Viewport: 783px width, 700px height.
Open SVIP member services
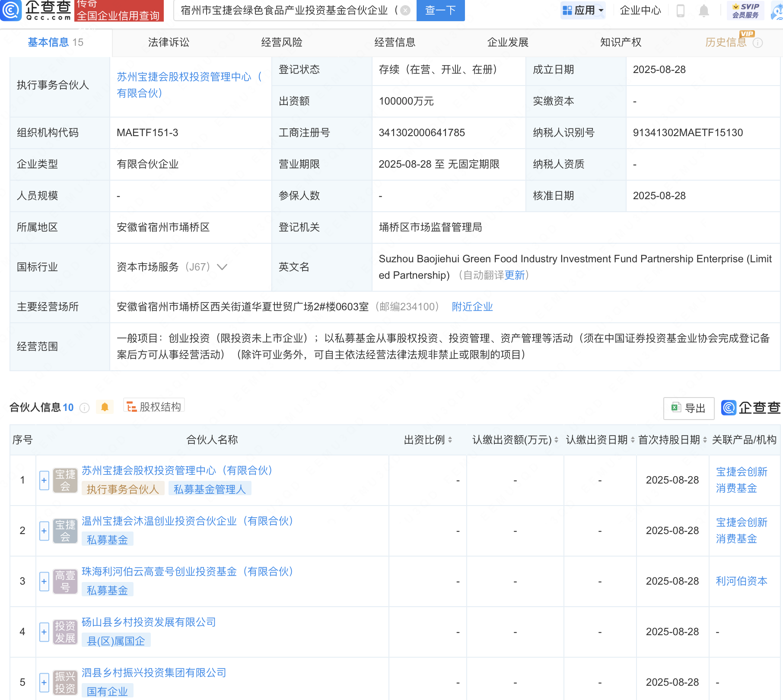[x=745, y=10]
